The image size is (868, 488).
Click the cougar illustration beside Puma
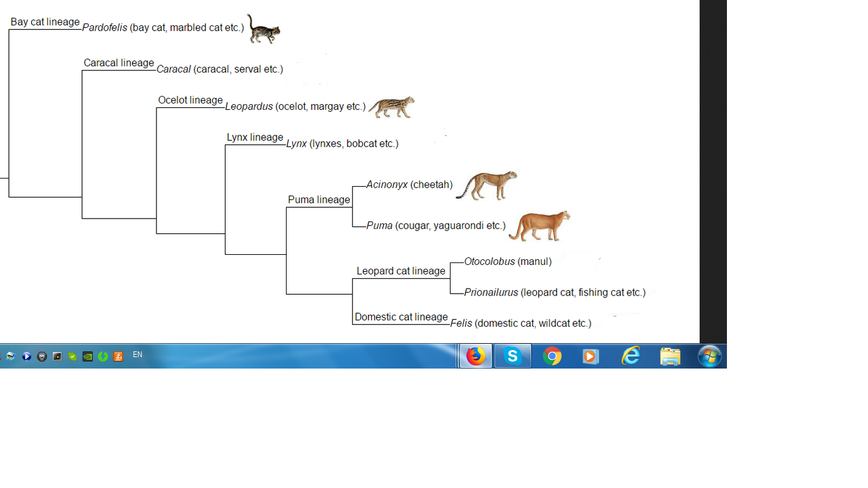(539, 226)
